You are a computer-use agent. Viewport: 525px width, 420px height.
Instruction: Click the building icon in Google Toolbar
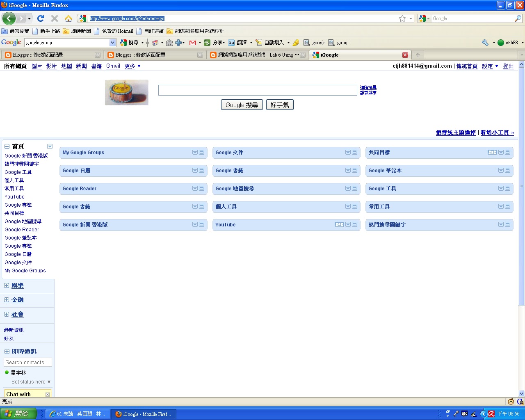click(x=169, y=43)
